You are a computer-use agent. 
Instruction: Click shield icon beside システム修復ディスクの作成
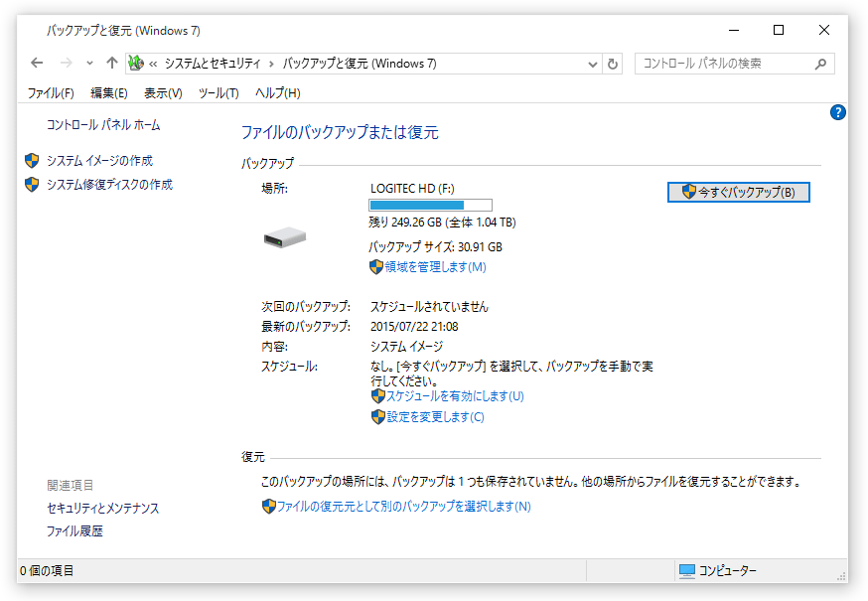tap(32, 185)
